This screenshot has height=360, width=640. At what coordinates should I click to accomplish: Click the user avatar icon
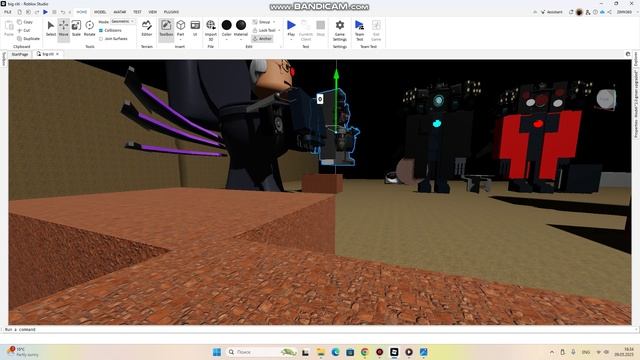579,12
